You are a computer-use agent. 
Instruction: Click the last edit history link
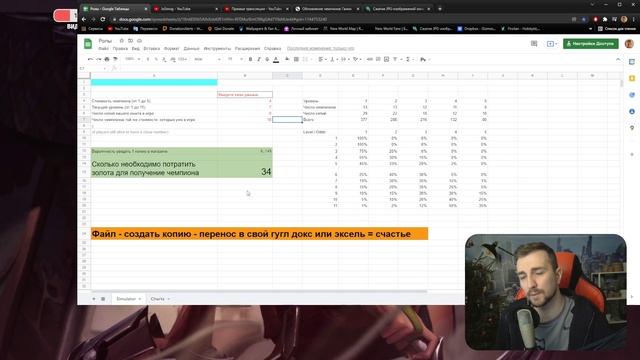[320, 49]
